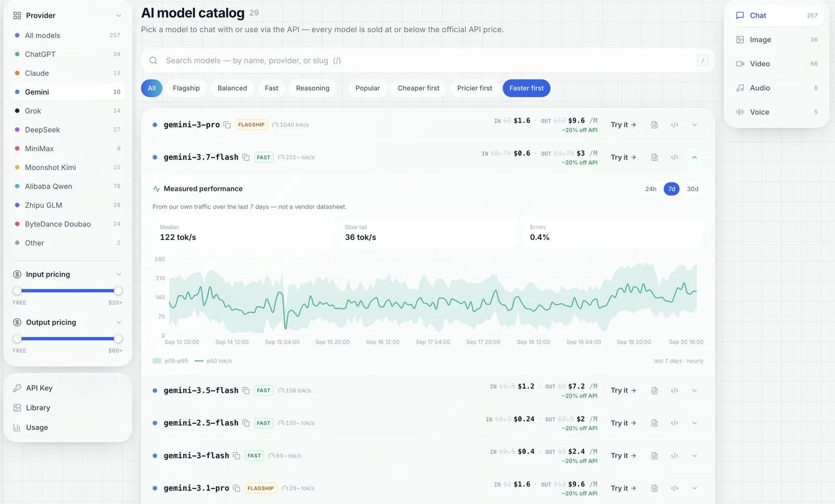Collapse the Input pricing section
This screenshot has height=504, width=835.
118,274
